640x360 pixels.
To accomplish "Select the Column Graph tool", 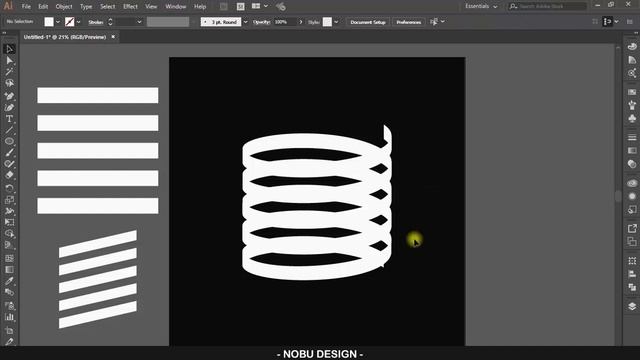I will pyautogui.click(x=9, y=317).
